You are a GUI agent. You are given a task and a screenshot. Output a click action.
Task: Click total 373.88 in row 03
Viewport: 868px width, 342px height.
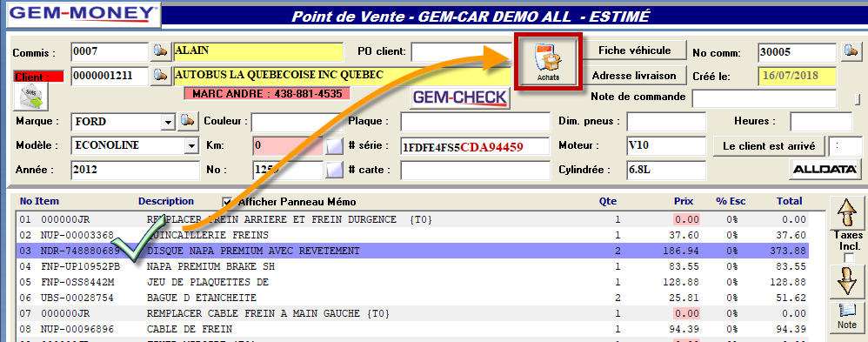tap(789, 251)
